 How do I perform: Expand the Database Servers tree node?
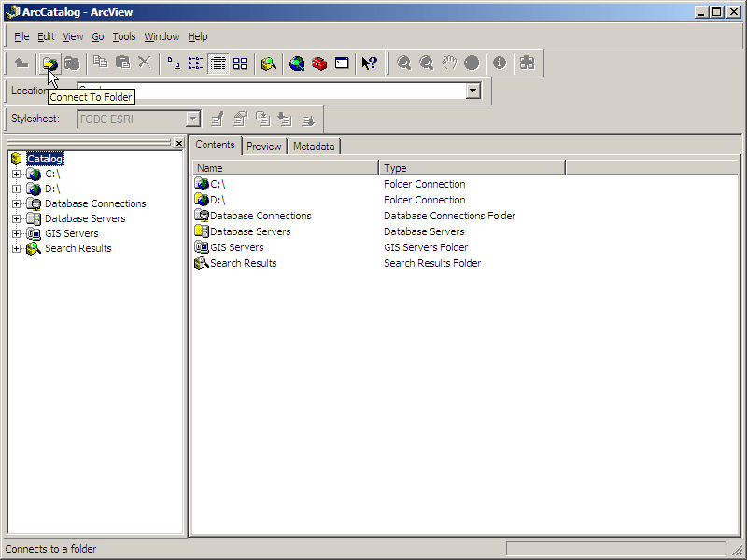(16, 218)
